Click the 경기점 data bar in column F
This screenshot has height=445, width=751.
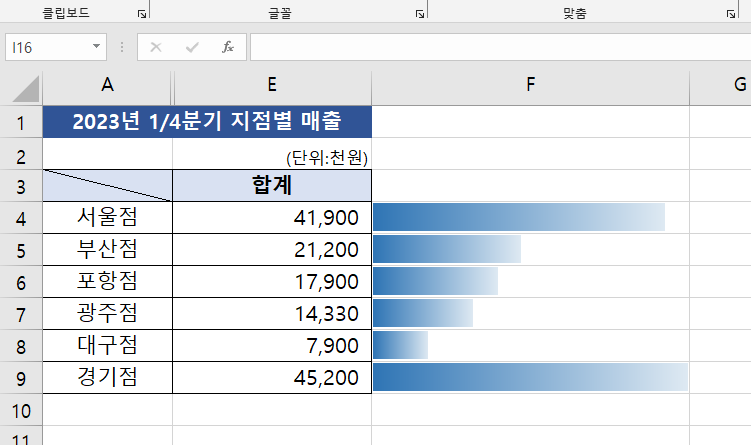(531, 377)
